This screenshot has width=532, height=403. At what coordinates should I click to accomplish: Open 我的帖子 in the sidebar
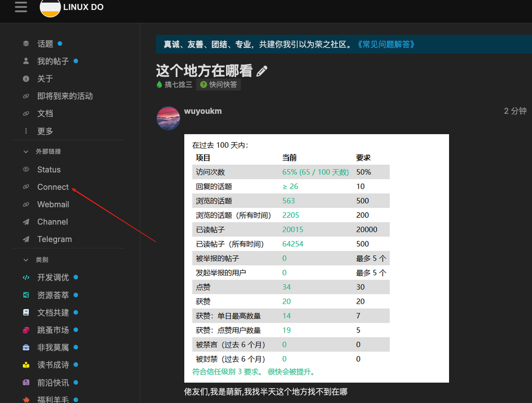pyautogui.click(x=53, y=61)
